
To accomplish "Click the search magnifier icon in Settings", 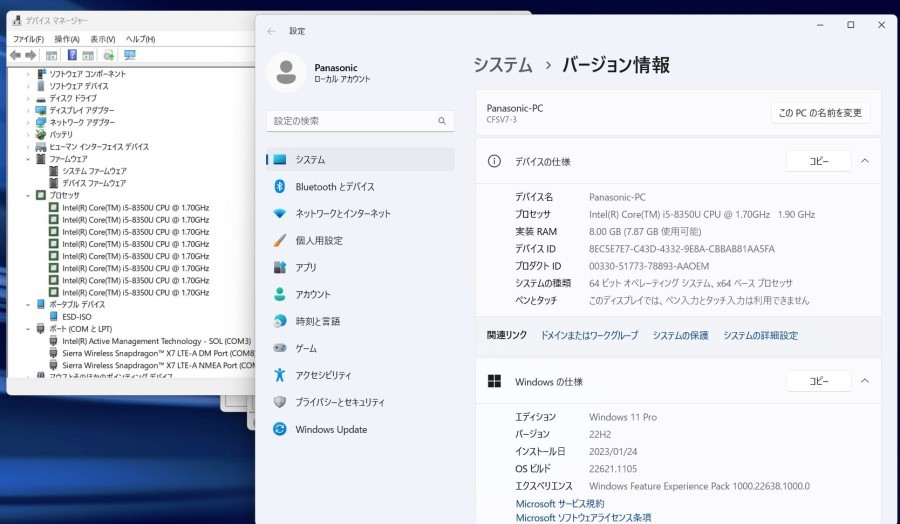I will coord(442,121).
